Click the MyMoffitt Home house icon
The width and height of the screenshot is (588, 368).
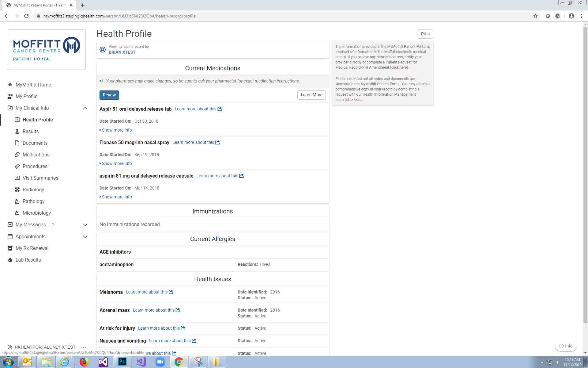(10, 85)
